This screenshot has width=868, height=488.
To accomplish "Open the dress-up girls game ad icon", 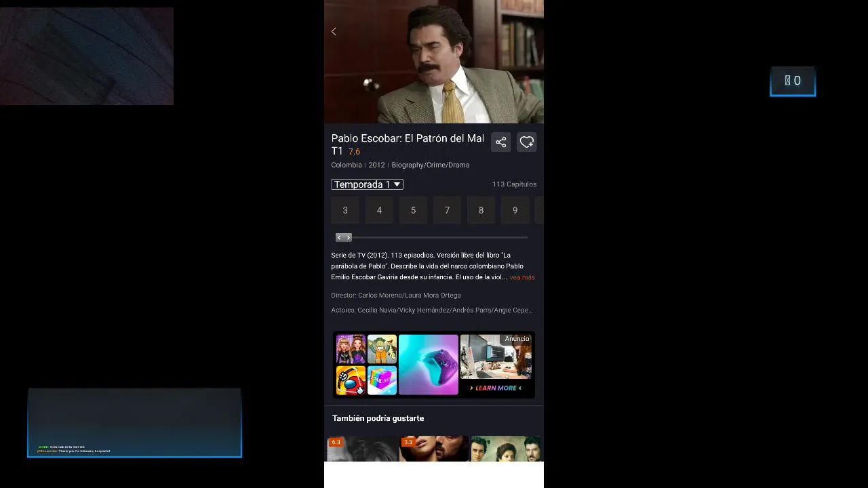I will 351,349.
